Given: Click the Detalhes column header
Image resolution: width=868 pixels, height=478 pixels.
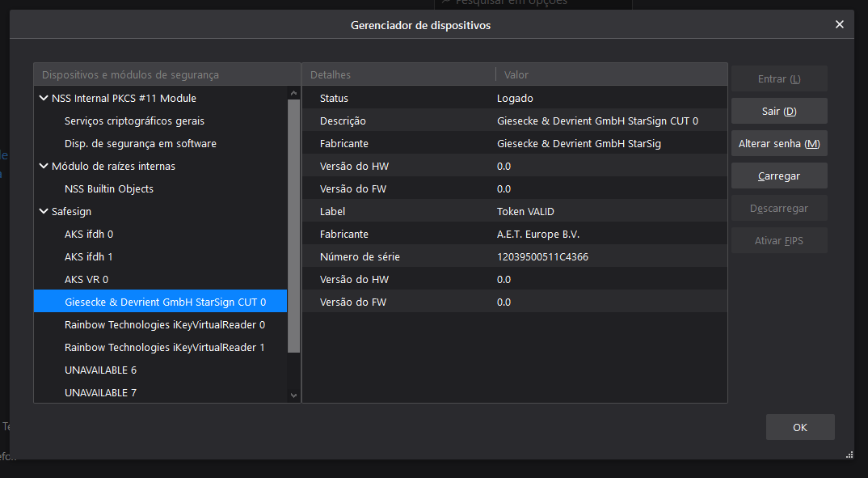Looking at the screenshot, I should pyautogui.click(x=398, y=74).
